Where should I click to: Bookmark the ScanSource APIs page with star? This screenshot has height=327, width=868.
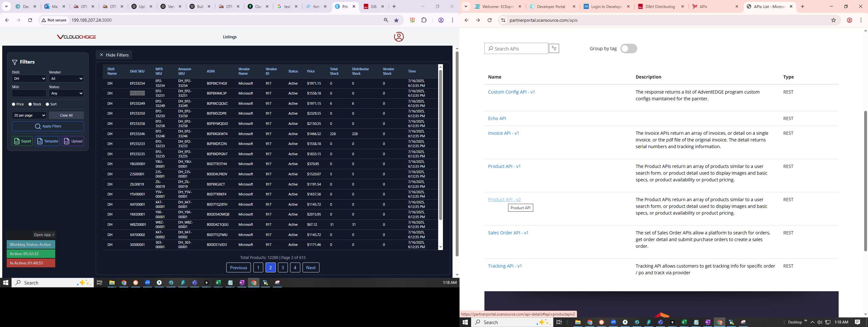833,20
